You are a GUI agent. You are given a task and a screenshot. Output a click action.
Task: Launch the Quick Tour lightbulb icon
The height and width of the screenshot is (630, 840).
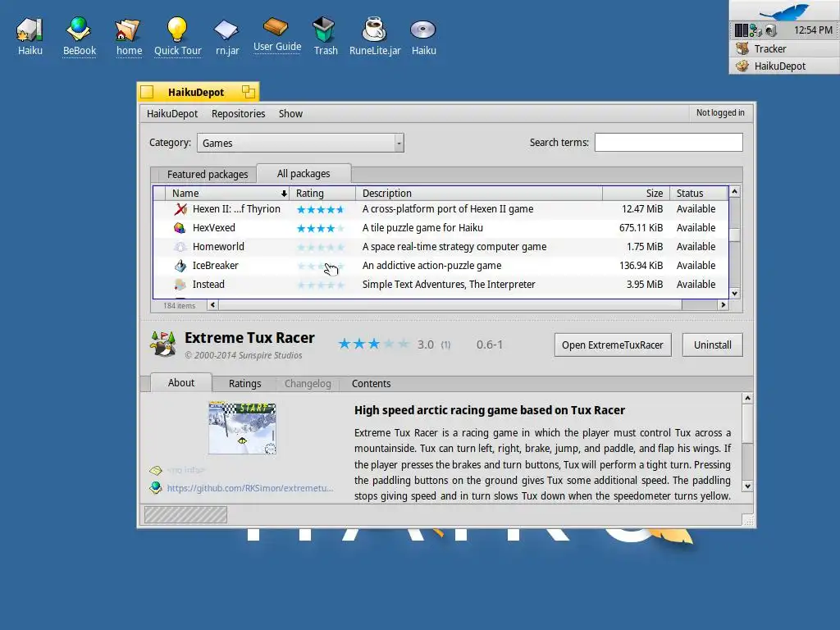coord(177,30)
